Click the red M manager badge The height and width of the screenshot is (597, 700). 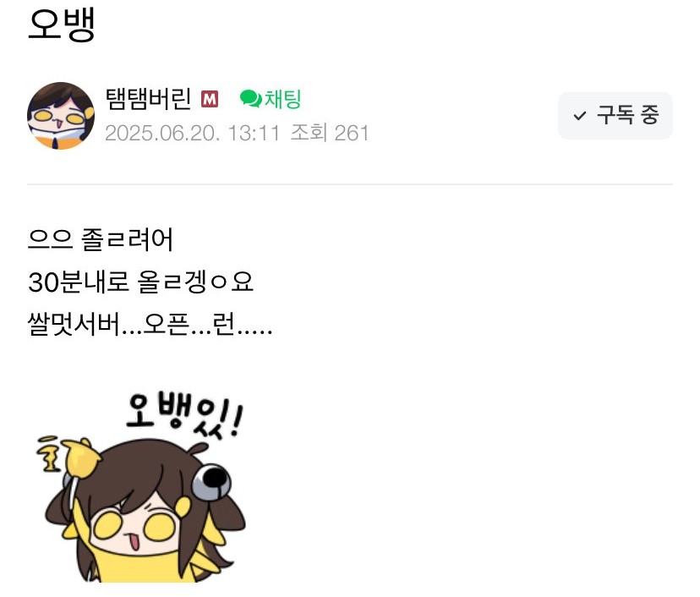(210, 99)
